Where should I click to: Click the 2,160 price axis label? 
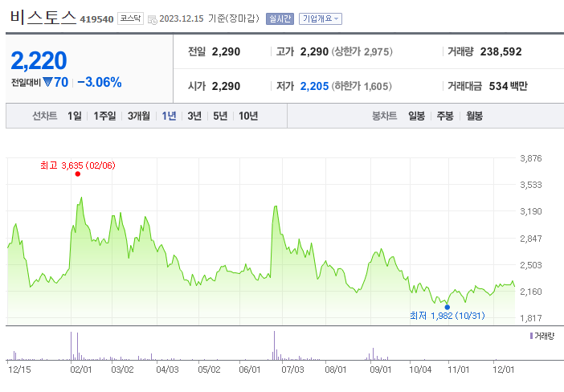pos(531,292)
